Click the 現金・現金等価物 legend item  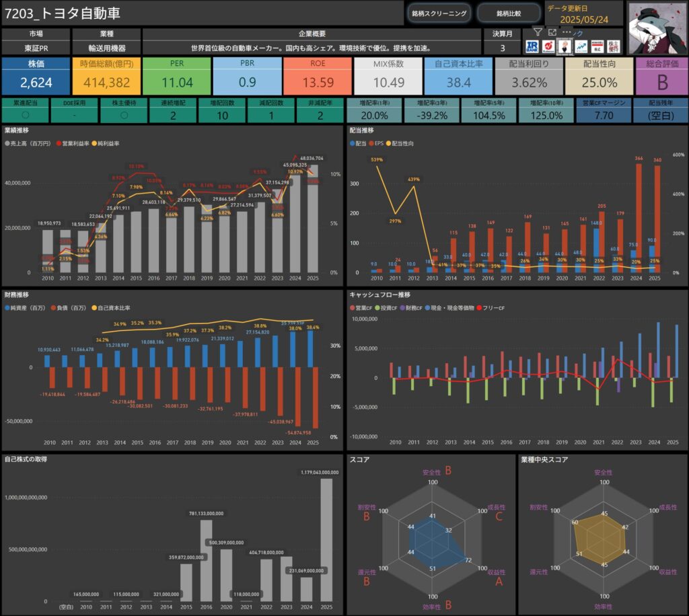coord(449,308)
